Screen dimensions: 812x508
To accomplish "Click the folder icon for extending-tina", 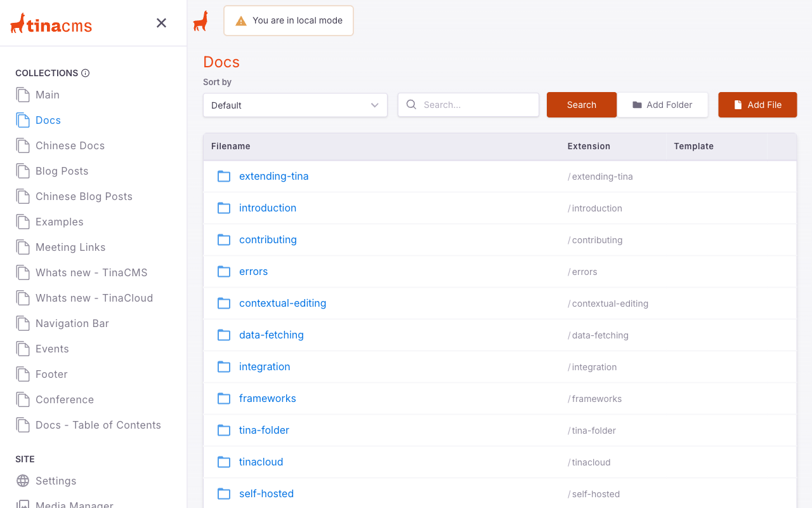I will pyautogui.click(x=224, y=176).
